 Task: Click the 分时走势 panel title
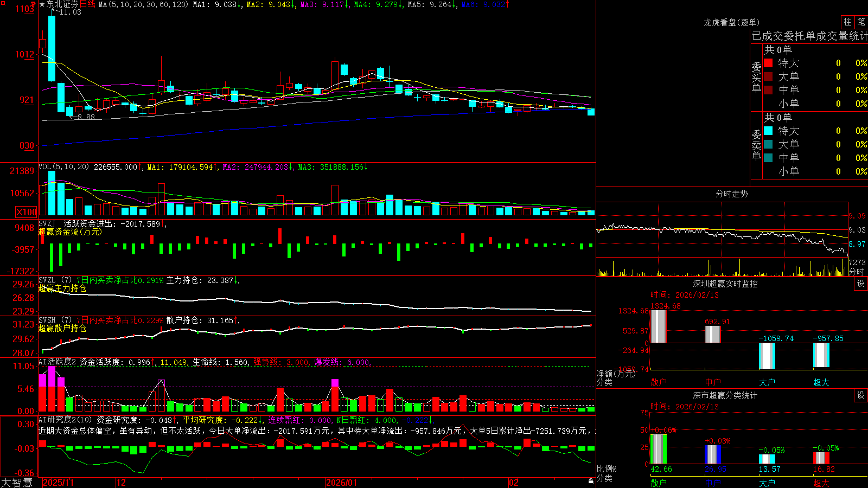coord(731,194)
